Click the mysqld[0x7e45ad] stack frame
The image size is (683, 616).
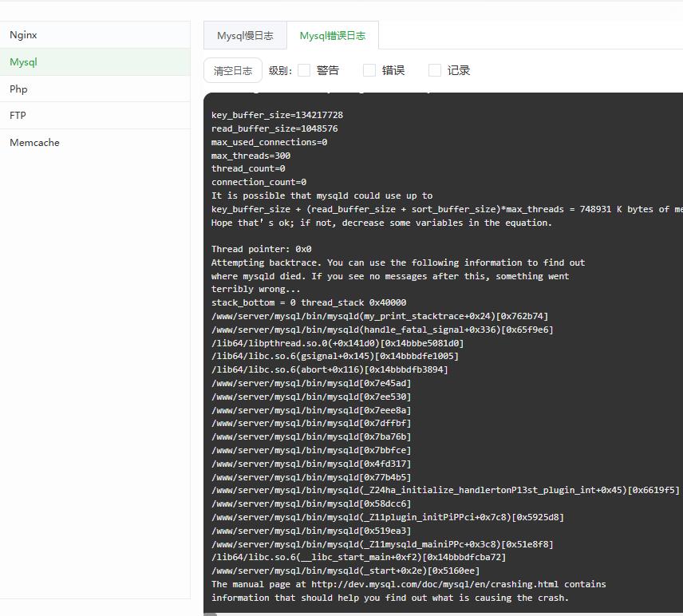[x=311, y=383]
